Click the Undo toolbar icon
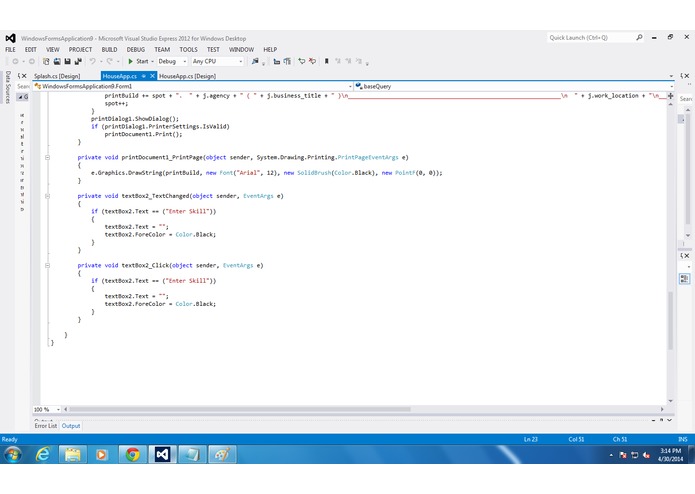The width and height of the screenshot is (695, 494). point(93,62)
